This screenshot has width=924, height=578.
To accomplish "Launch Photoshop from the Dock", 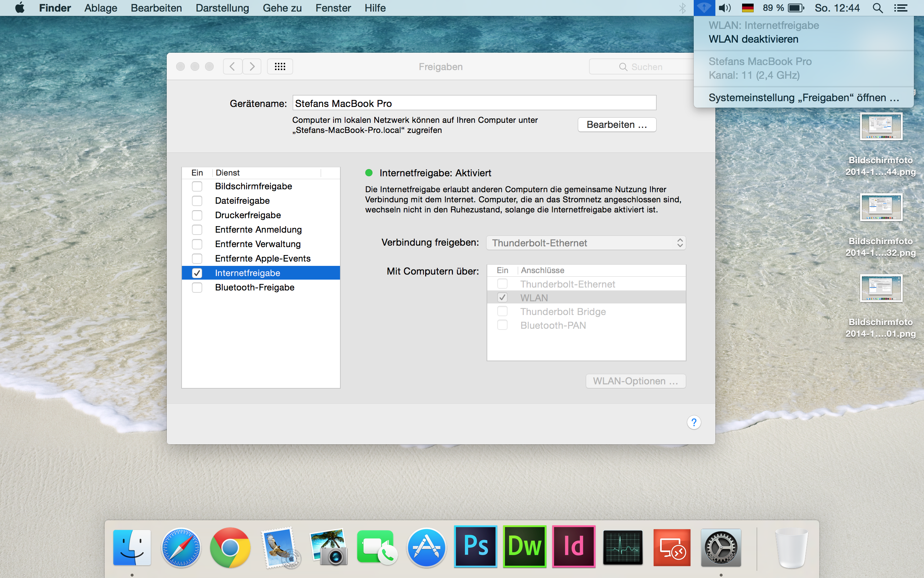I will click(x=475, y=546).
